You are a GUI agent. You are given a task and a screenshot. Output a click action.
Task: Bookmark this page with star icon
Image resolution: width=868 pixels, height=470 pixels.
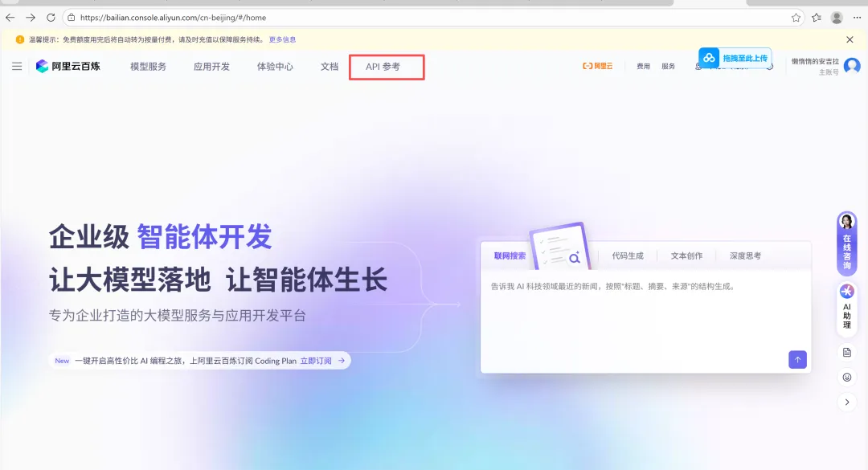pos(796,18)
